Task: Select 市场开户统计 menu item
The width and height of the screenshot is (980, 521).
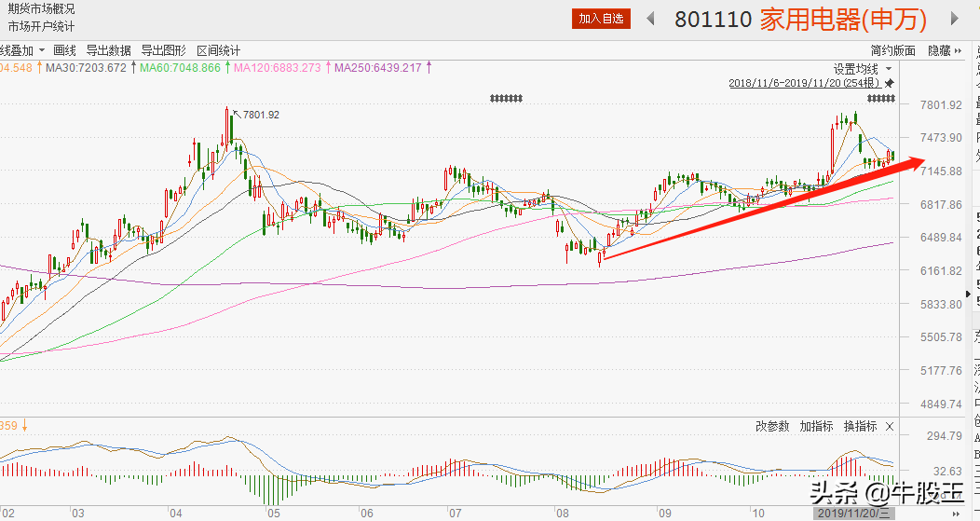Action: (42, 26)
